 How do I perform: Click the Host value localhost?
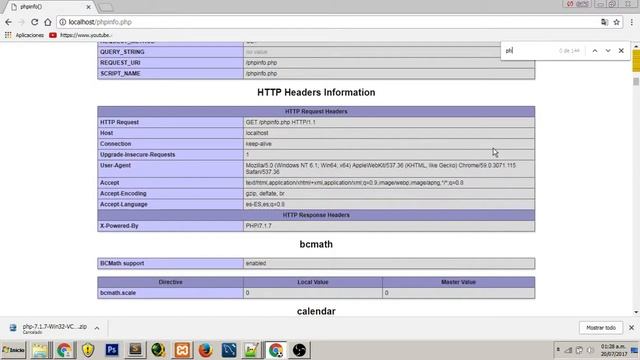257,133
